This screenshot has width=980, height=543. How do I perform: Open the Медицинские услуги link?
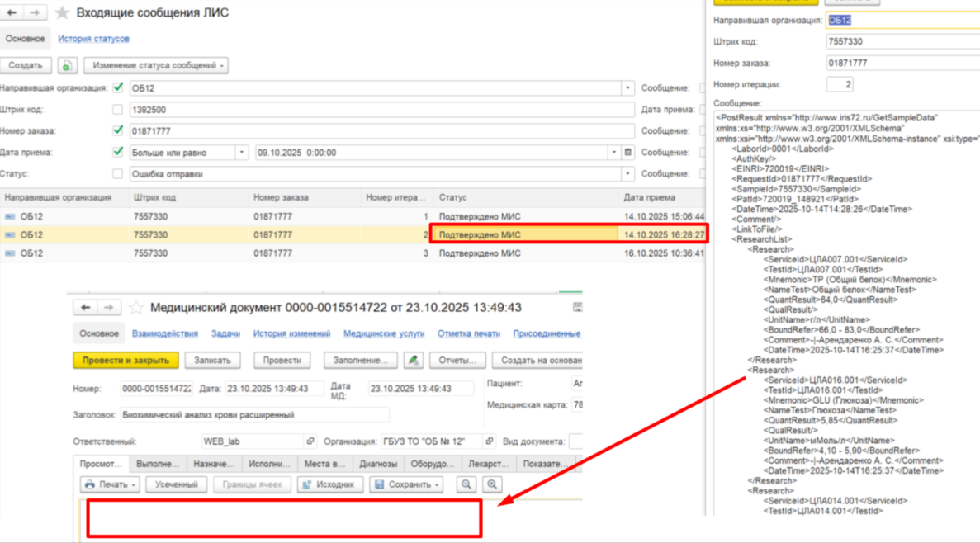384,333
